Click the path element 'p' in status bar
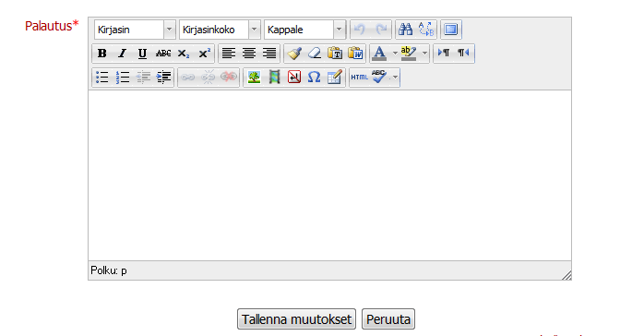 (124, 271)
